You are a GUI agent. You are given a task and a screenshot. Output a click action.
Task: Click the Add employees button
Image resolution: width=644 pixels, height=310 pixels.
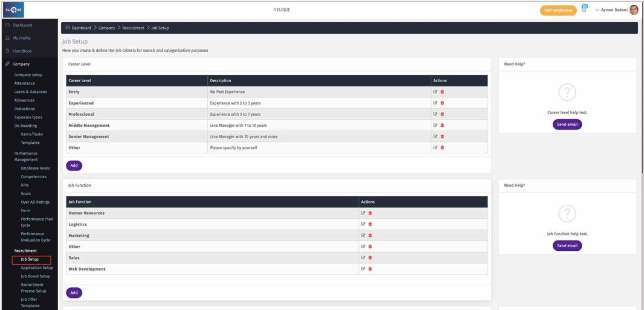[558, 10]
